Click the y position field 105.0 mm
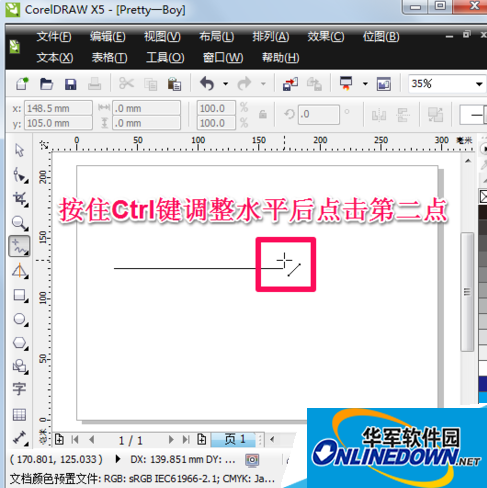 tap(58, 123)
